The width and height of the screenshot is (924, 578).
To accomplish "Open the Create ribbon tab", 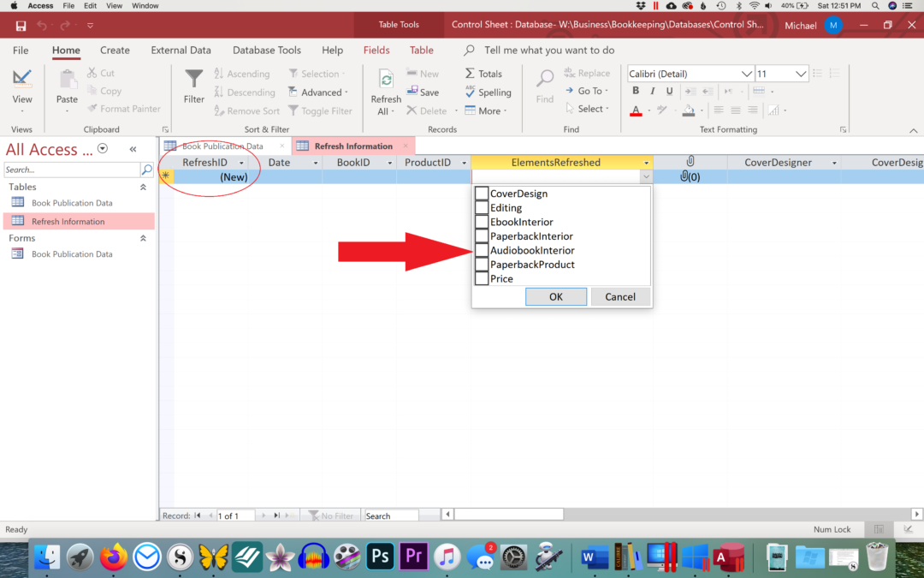I will tap(115, 51).
